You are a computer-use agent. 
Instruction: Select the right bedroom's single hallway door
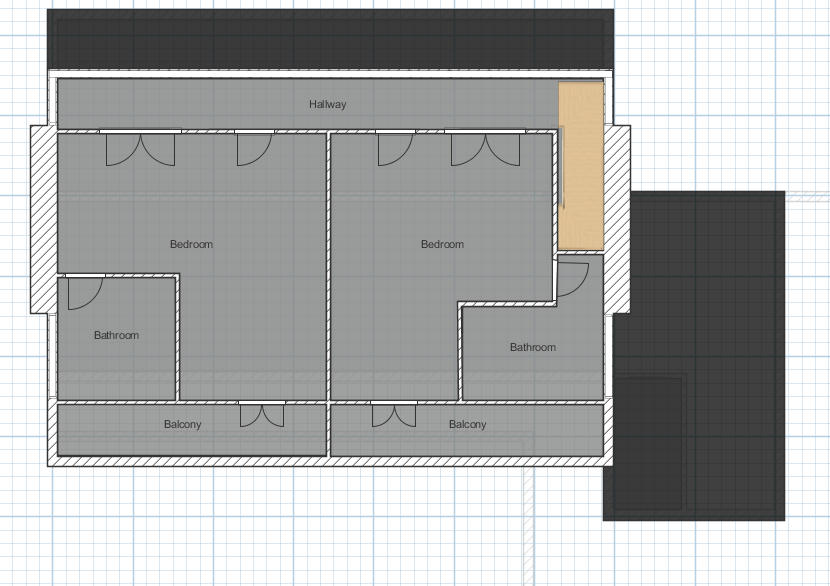point(394,148)
